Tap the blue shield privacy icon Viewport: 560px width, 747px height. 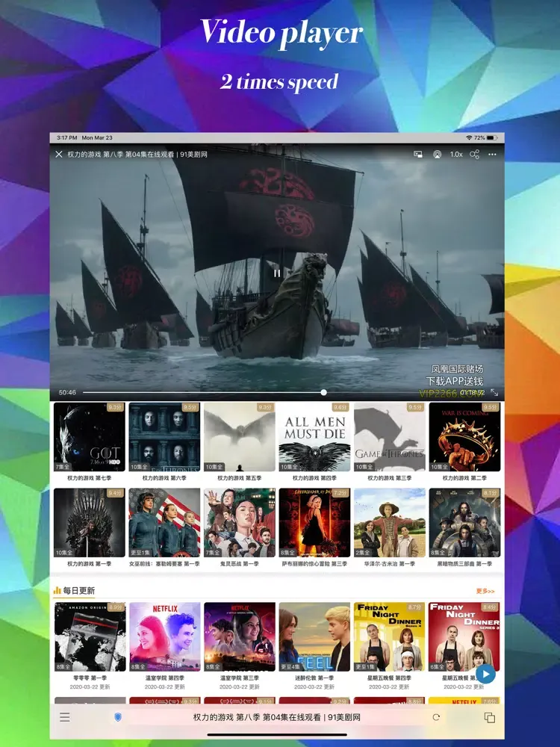(118, 717)
